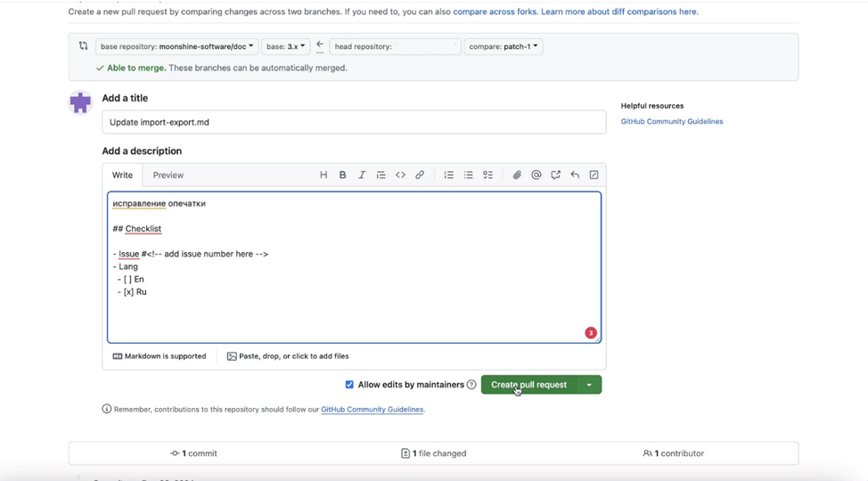This screenshot has height=481, width=868.
Task: Attach files using paperclip icon
Action: pos(517,175)
